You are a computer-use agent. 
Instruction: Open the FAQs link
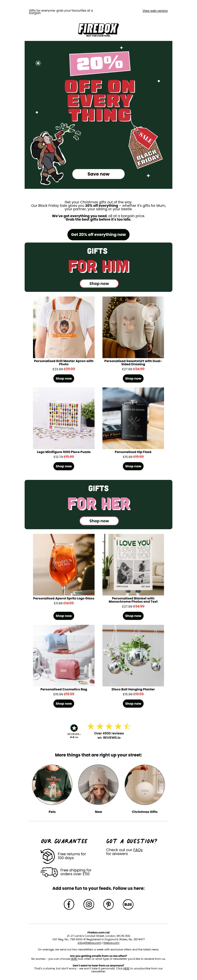(x=138, y=850)
